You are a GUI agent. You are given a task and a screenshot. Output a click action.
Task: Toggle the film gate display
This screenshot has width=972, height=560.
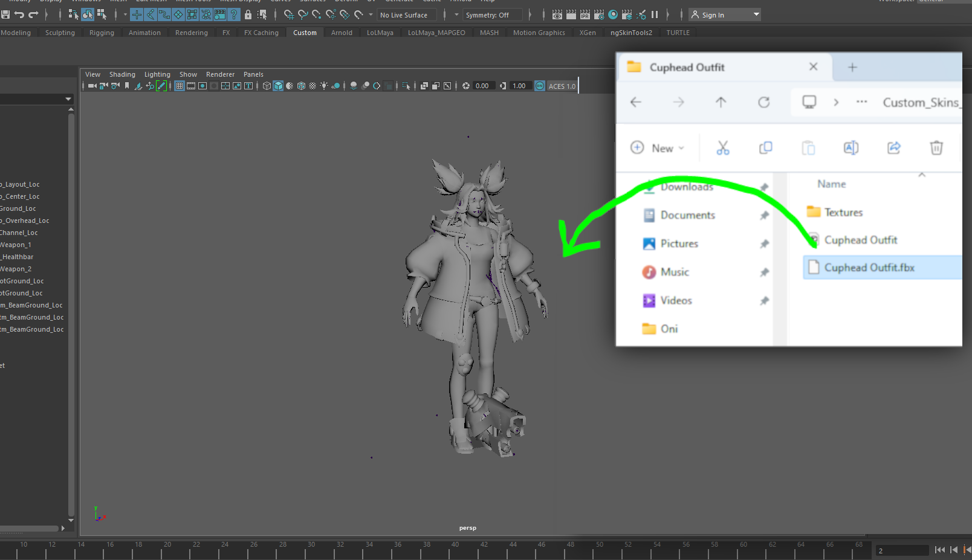pyautogui.click(x=191, y=86)
